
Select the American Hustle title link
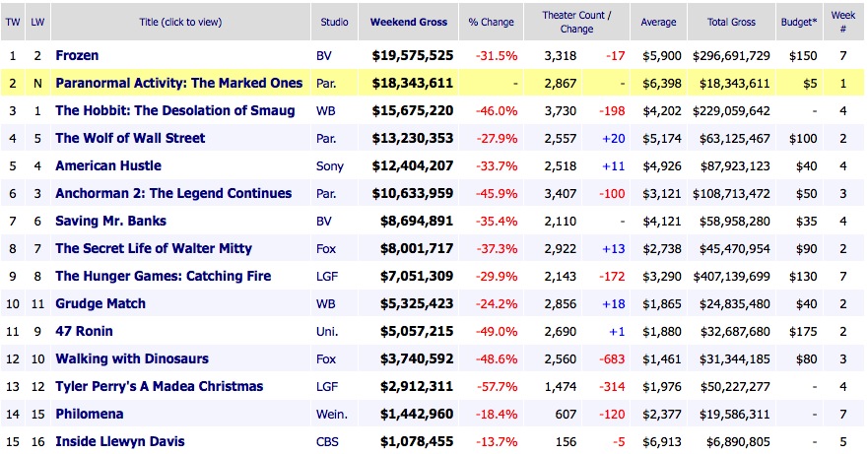108,166
